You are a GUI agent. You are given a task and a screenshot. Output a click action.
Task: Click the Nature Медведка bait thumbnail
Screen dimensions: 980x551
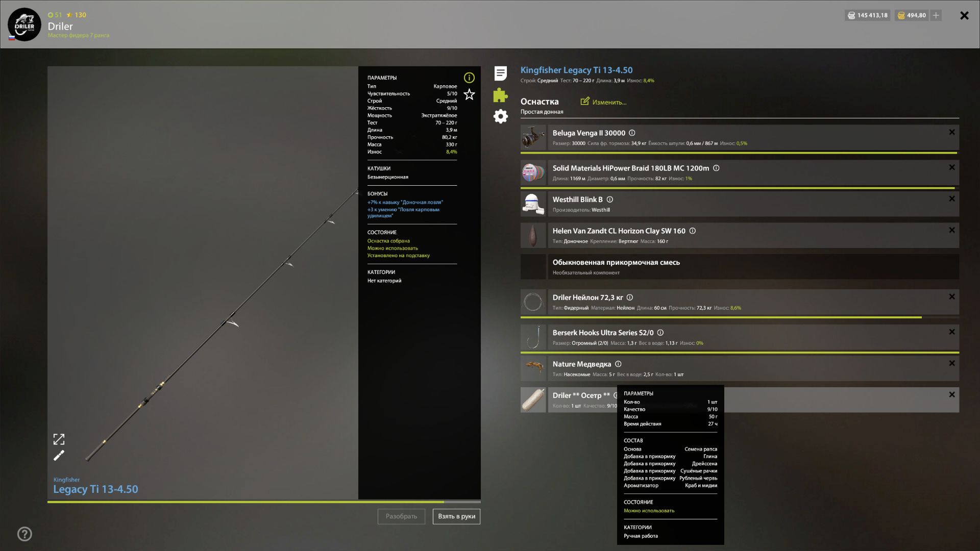tap(533, 368)
